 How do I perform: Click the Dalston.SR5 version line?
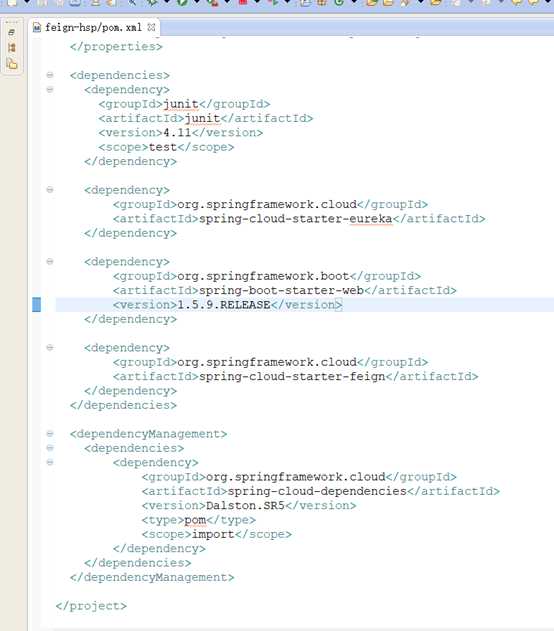click(249, 506)
